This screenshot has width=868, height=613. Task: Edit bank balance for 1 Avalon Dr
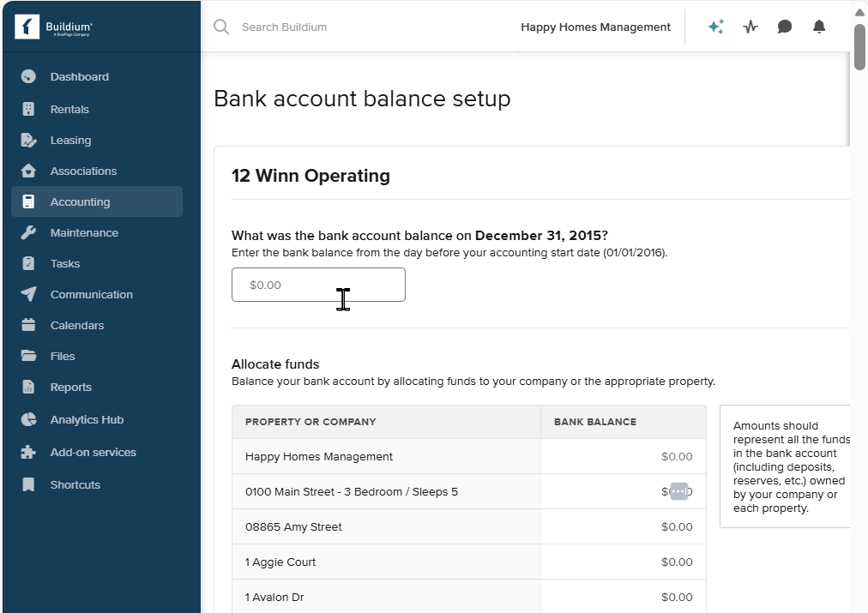624,597
